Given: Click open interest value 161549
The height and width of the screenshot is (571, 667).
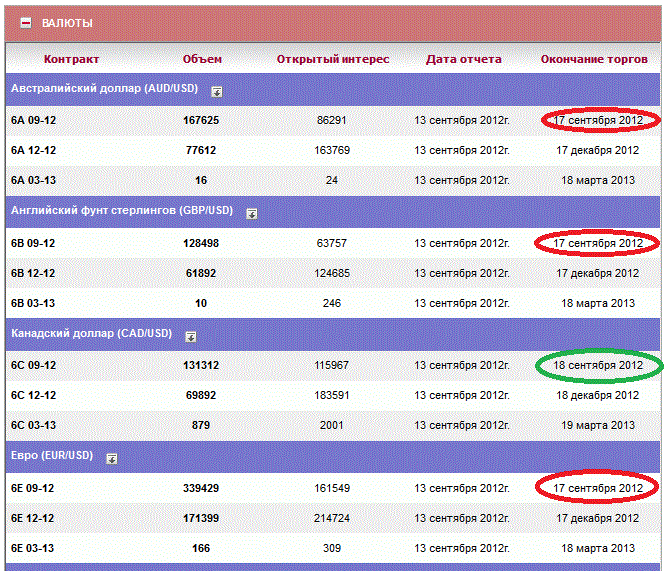Looking at the screenshot, I should [x=332, y=488].
